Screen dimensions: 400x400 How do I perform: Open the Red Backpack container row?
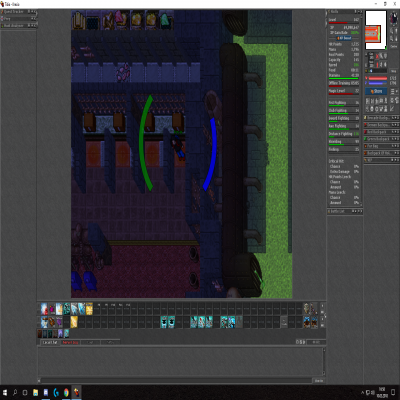point(381,132)
